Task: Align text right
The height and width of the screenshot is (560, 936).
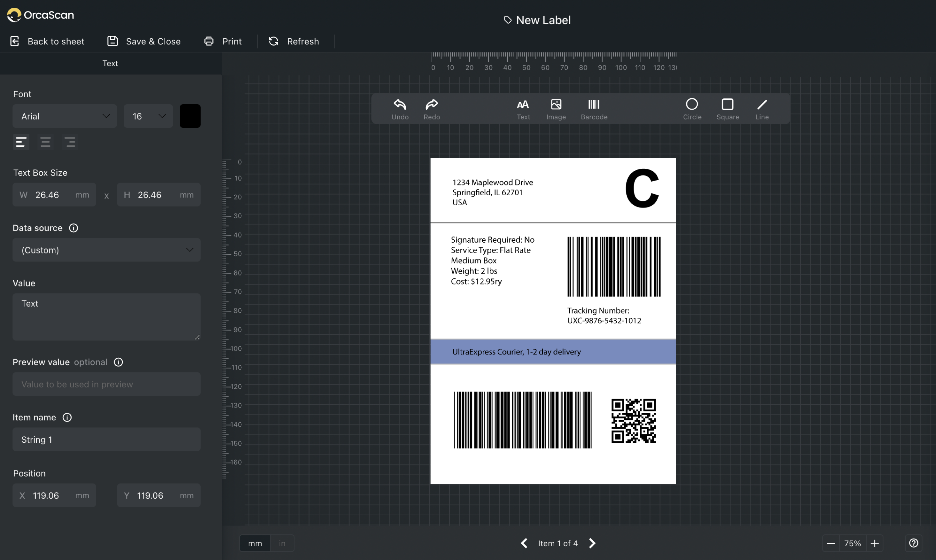Action: click(70, 142)
